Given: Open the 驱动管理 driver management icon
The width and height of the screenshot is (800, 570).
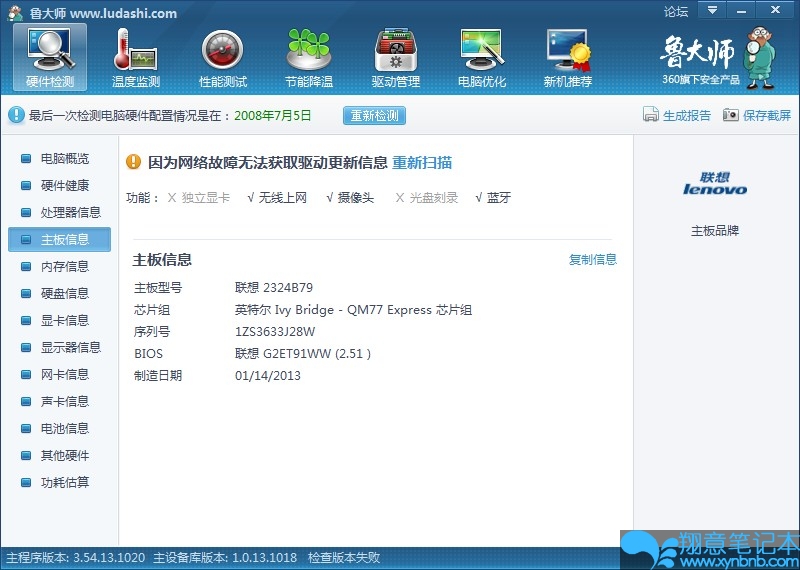Looking at the screenshot, I should [395, 56].
